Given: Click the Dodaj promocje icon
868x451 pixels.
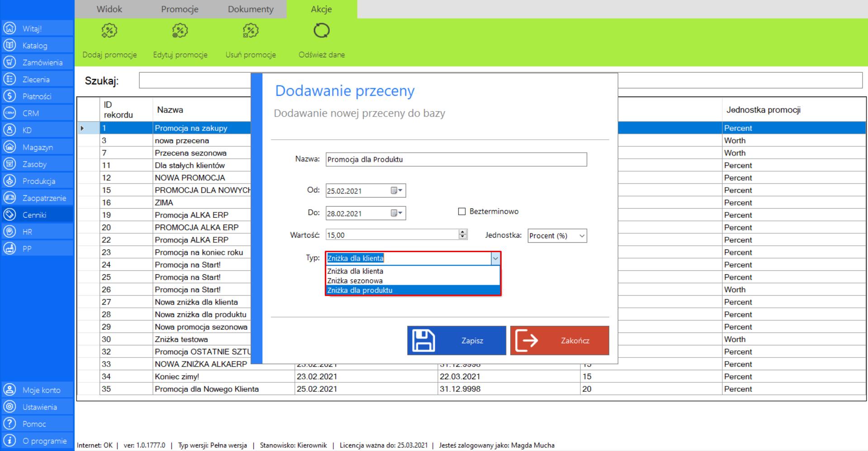Looking at the screenshot, I should pyautogui.click(x=109, y=31).
